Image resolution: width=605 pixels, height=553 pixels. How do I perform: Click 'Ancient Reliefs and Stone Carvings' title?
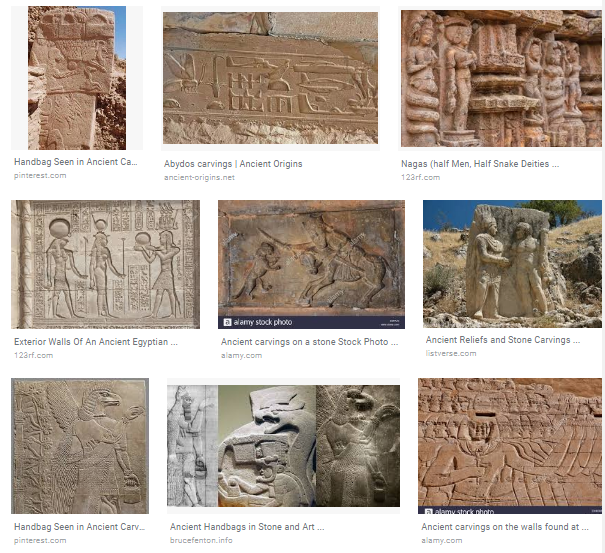503,340
